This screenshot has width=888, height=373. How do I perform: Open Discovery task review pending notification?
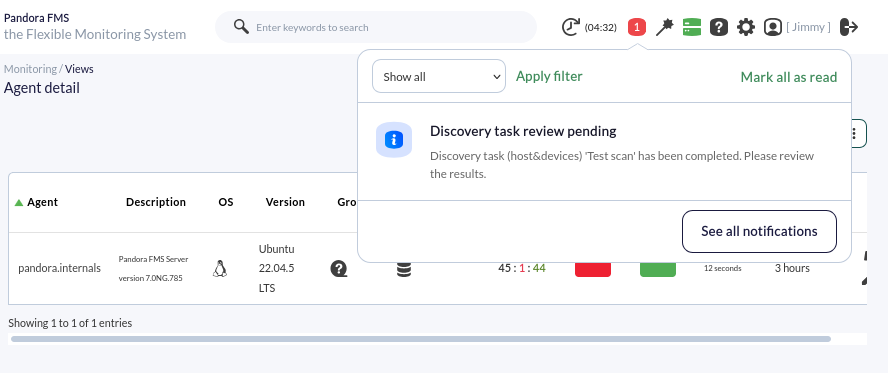pos(604,151)
